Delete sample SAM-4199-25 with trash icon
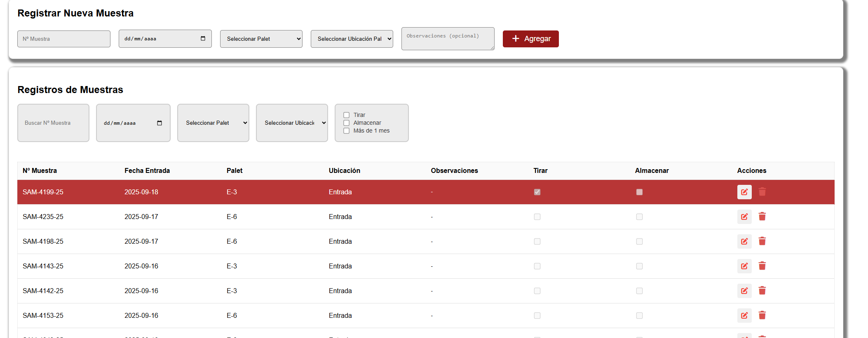 click(762, 192)
